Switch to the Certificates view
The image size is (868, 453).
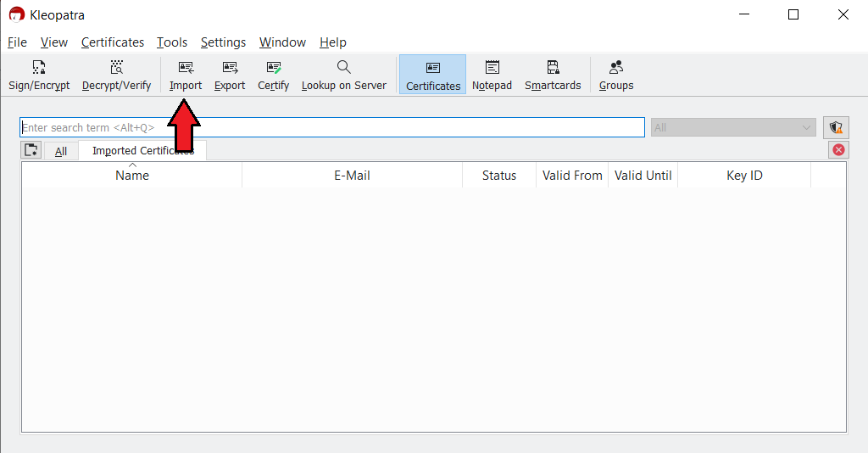click(433, 75)
